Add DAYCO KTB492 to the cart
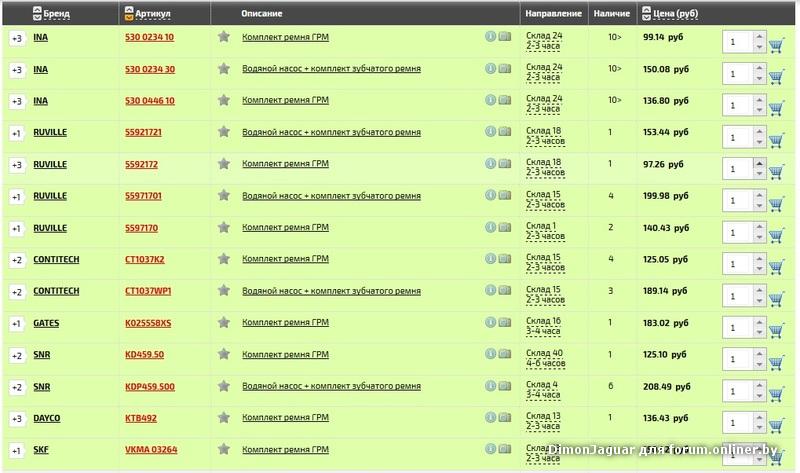This screenshot has height=473, width=800. tap(776, 426)
